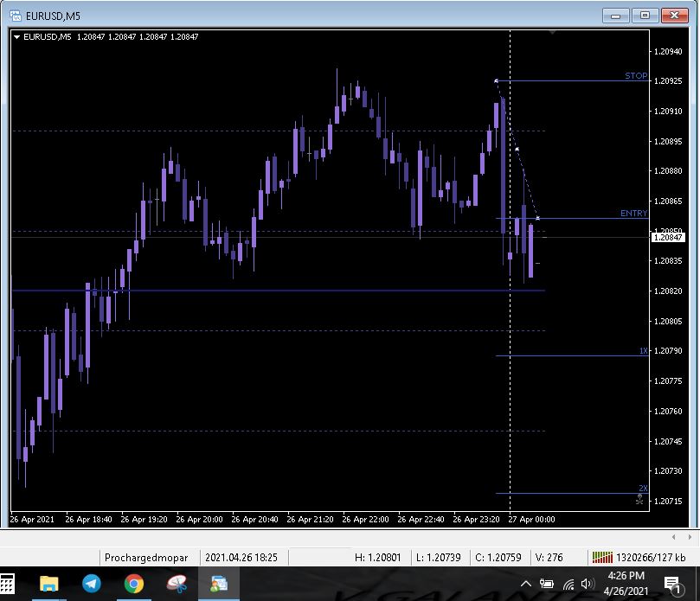This screenshot has width=700, height=601.
Task: Open File Explorer from the taskbar
Action: [x=49, y=584]
